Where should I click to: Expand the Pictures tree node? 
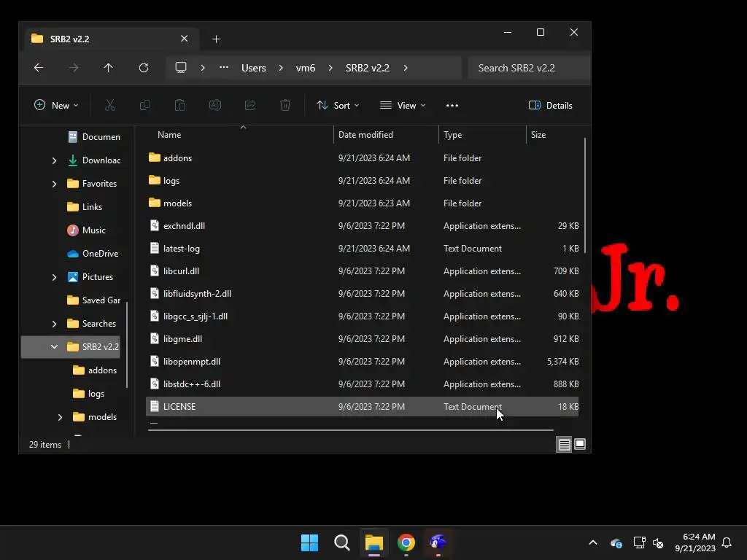pyautogui.click(x=54, y=277)
